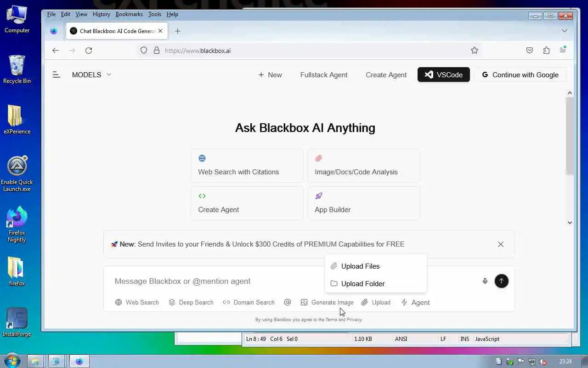Open the Edit menu
588x368 pixels.
point(66,14)
